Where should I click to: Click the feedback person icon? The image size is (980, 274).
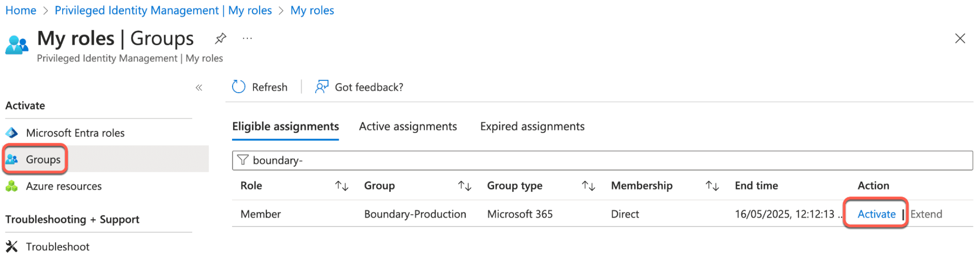pyautogui.click(x=322, y=87)
